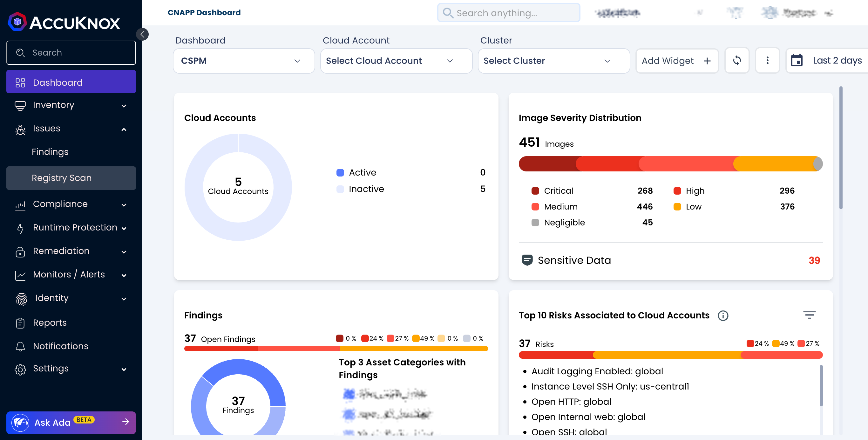Click the Reports clipboard icon

tap(20, 323)
